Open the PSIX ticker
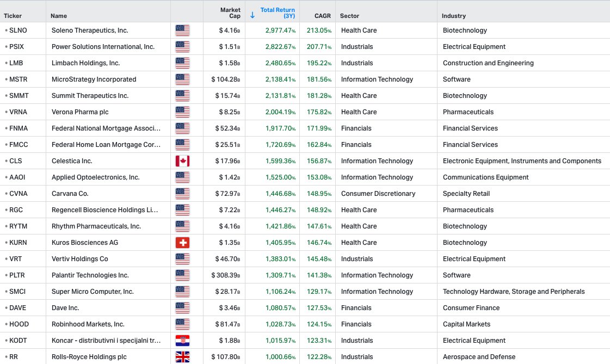Screen dimensions: 610x364 tap(16, 47)
